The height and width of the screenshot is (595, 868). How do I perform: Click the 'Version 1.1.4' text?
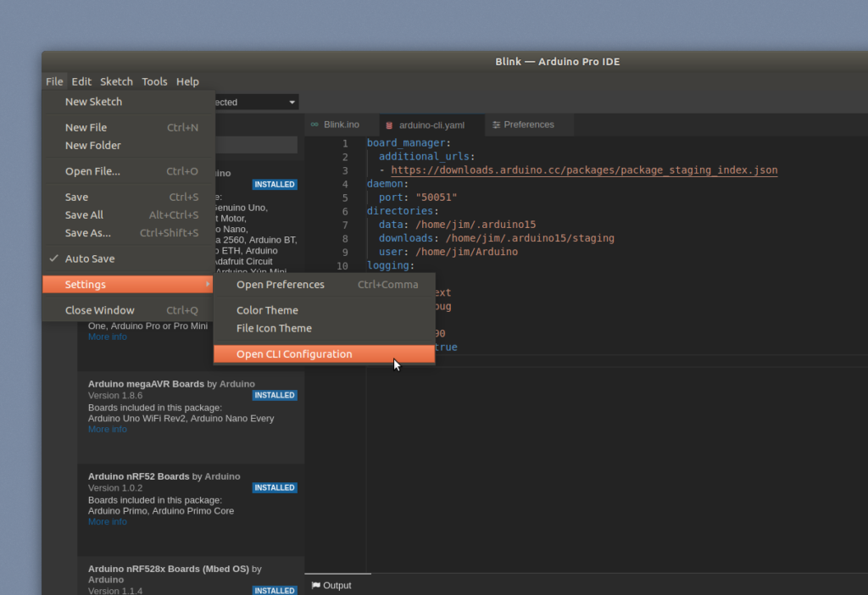[x=115, y=591]
